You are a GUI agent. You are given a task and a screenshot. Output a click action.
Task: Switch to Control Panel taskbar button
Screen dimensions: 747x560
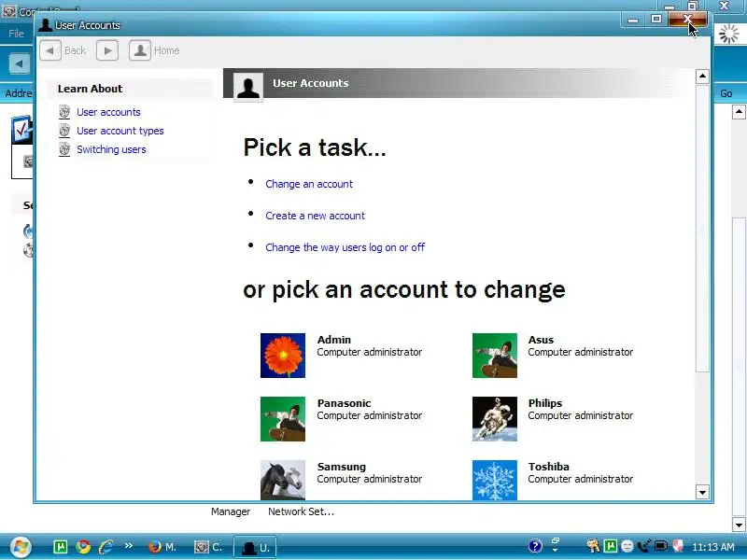[208, 547]
